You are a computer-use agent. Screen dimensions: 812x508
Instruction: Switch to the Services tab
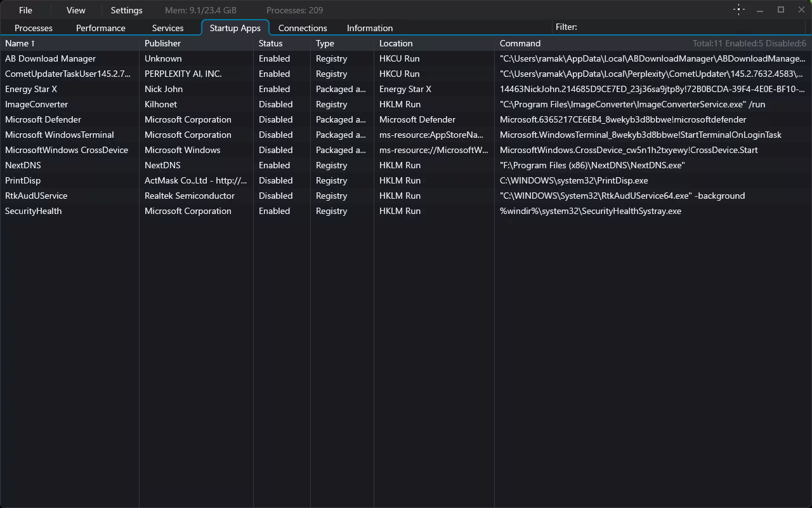pyautogui.click(x=167, y=28)
